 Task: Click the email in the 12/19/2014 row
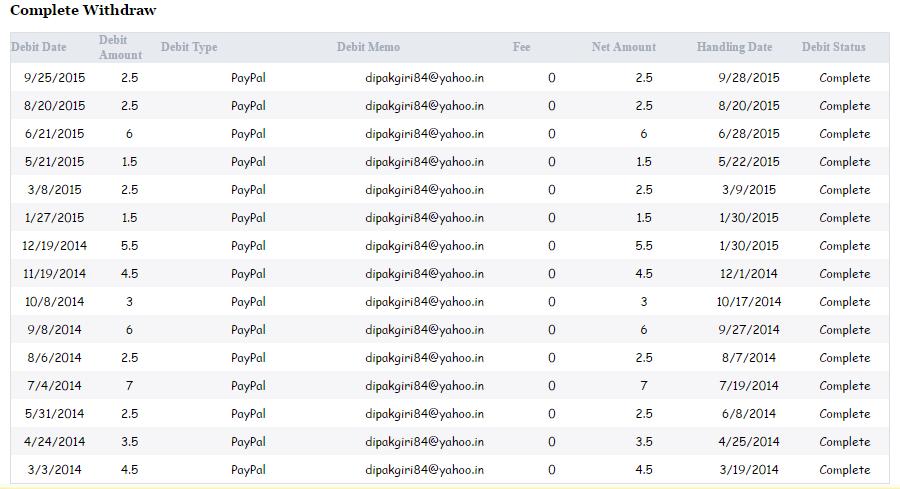tap(424, 246)
